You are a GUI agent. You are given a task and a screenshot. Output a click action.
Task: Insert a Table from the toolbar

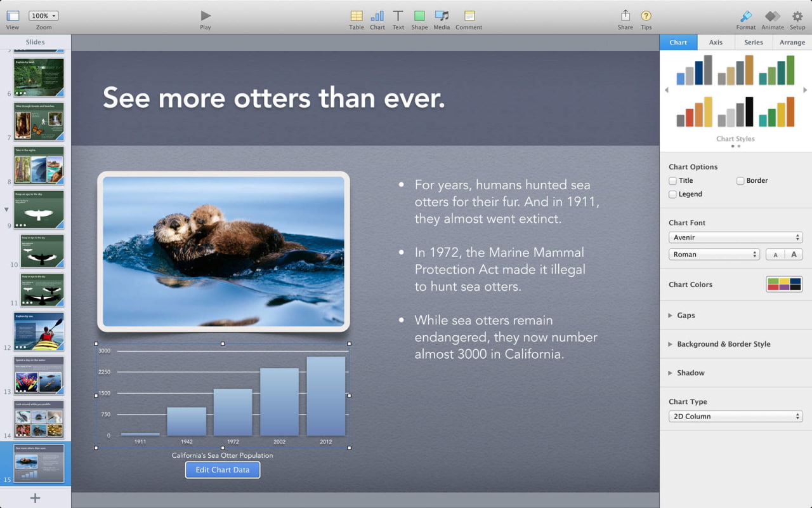(357, 16)
